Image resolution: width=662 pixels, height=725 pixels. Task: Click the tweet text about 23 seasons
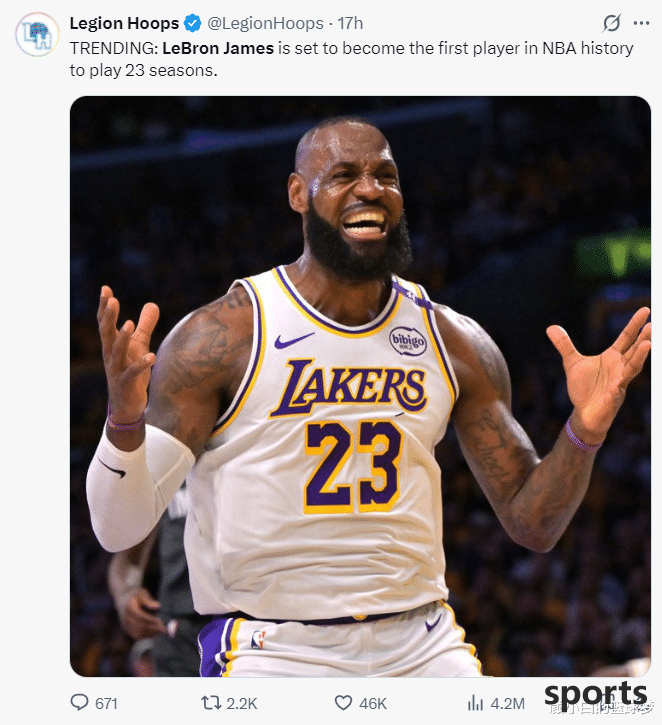(x=351, y=59)
